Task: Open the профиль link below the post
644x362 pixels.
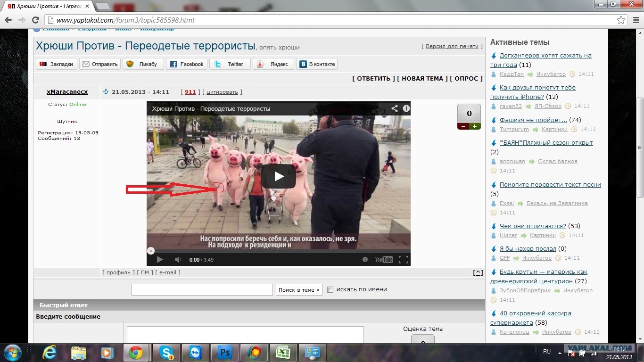Action: tap(118, 272)
